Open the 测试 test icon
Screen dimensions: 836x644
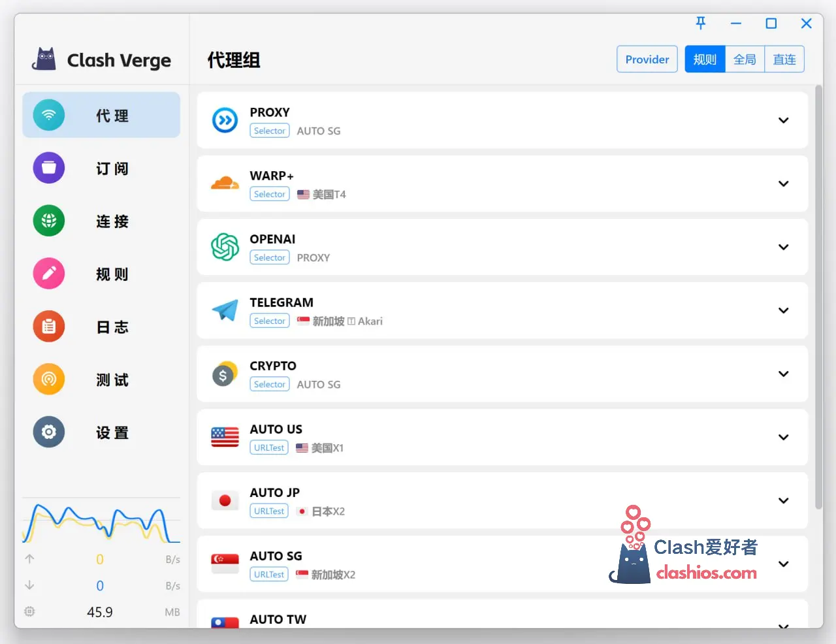pos(49,379)
